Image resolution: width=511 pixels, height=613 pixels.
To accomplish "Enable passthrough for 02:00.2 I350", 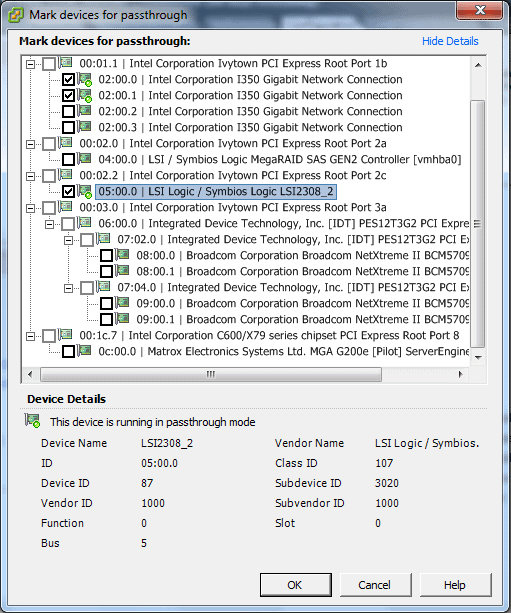I will [x=68, y=111].
